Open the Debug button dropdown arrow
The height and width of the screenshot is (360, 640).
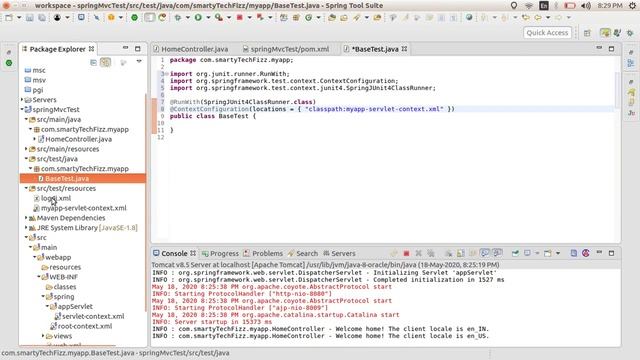click(188, 18)
